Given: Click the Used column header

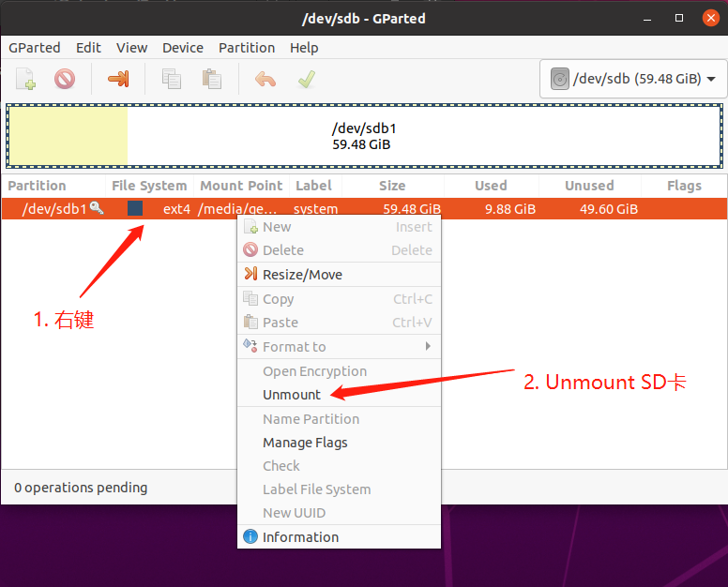Looking at the screenshot, I should 491,186.
